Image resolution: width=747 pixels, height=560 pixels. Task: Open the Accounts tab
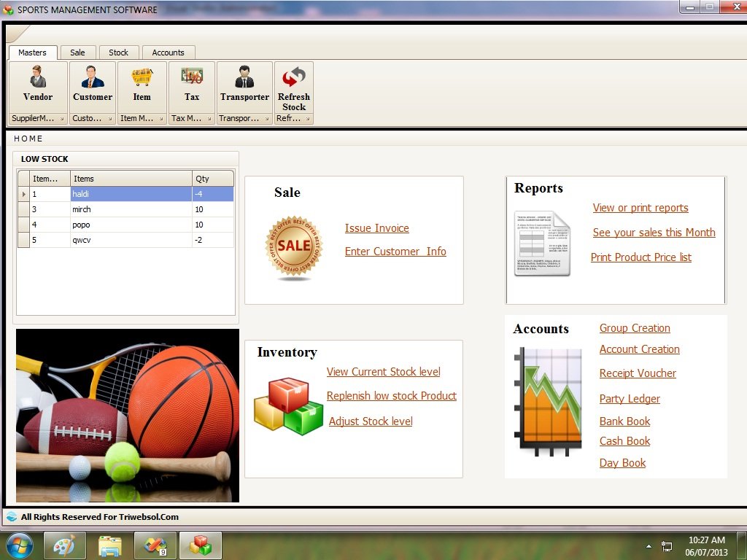click(169, 52)
